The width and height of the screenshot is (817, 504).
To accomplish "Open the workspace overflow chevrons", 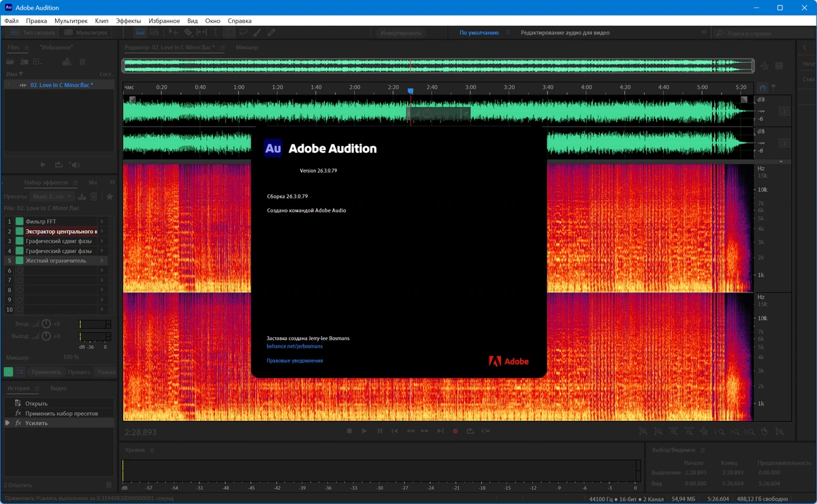I will [x=704, y=33].
